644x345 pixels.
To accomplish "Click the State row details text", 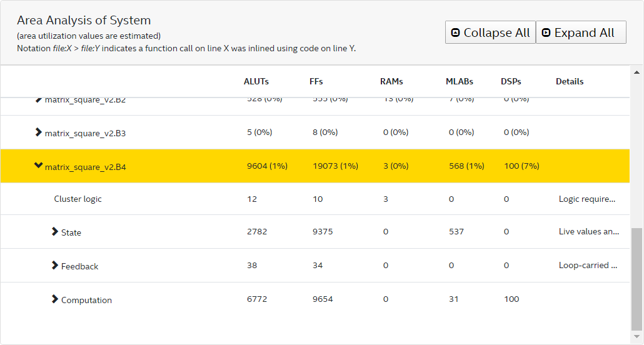I will [x=588, y=231].
